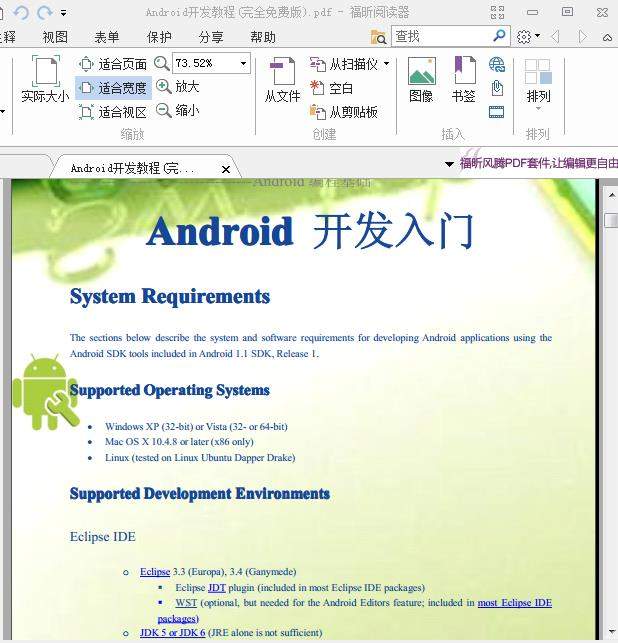This screenshot has height=643, width=618.
Task: Click the vertical scrollbar thumb
Action: pos(611,219)
